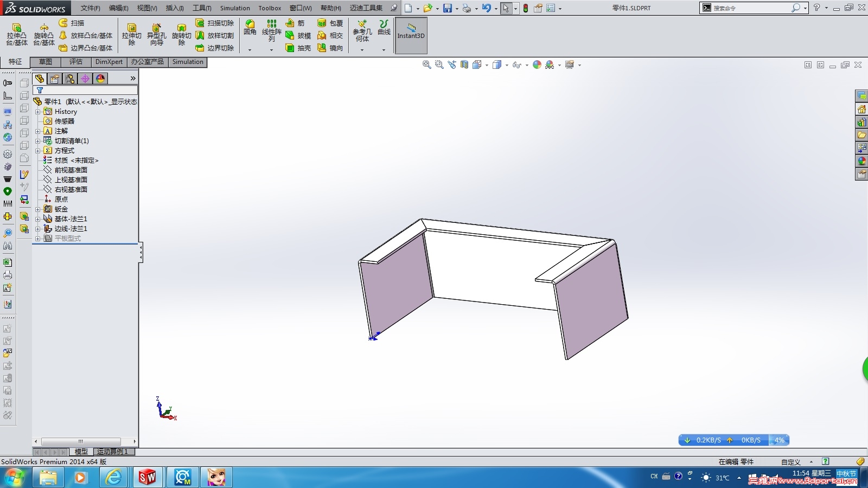Open the DimXpertManager tab icon
The width and height of the screenshot is (868, 488).
[85, 79]
